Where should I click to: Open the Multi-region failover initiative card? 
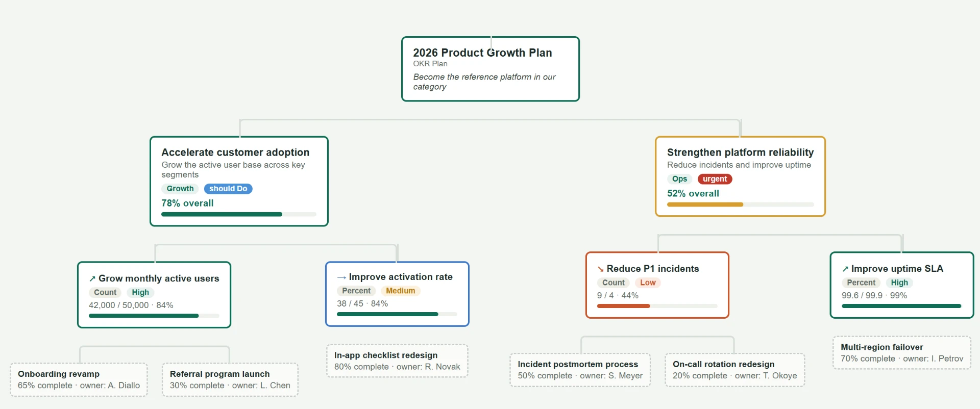tap(902, 353)
